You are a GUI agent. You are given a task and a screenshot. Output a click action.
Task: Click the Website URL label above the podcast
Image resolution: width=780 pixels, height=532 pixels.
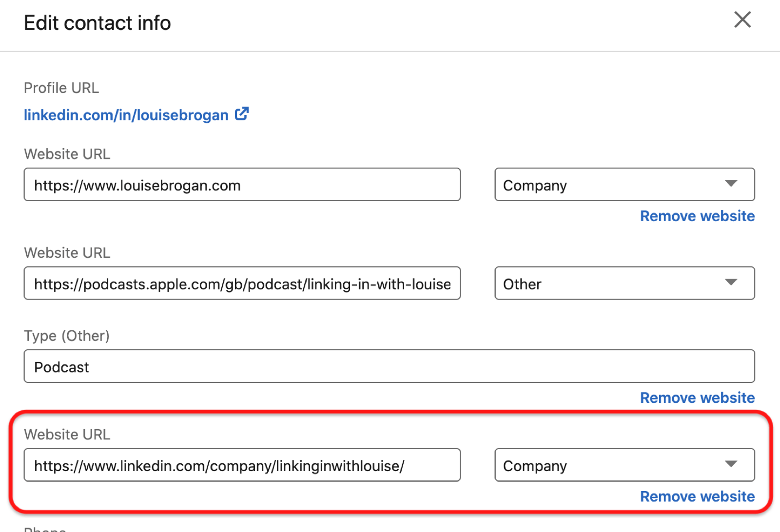pyautogui.click(x=67, y=252)
